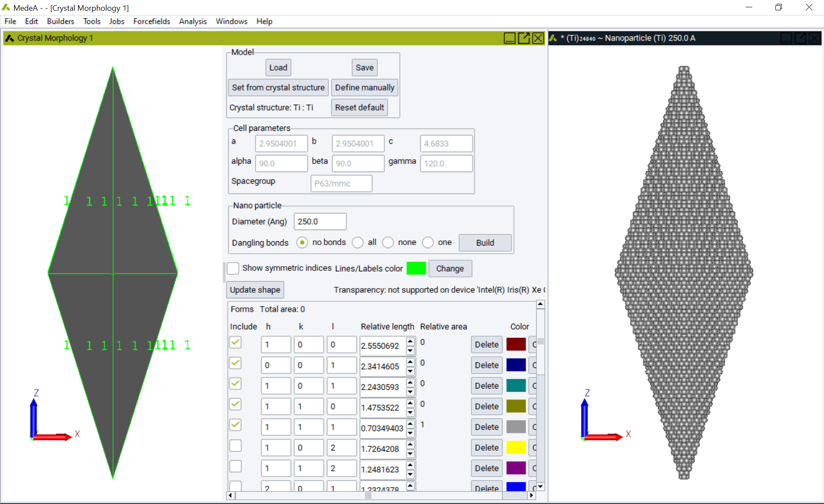Disable Include for the (1 0 0) form
The height and width of the screenshot is (504, 824).
(235, 342)
